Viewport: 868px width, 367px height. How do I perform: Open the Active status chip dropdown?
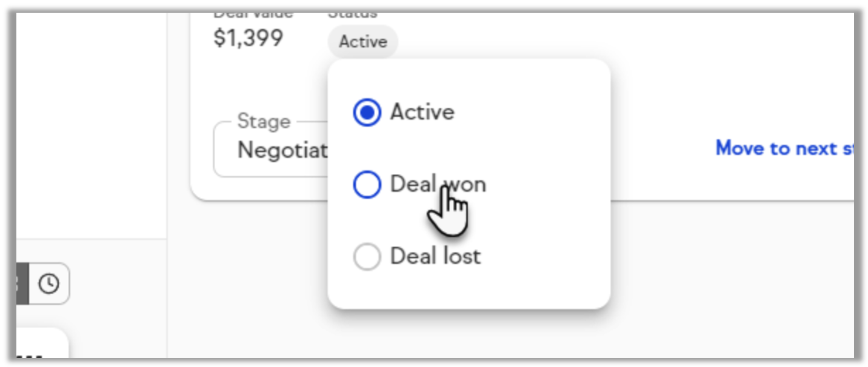362,42
